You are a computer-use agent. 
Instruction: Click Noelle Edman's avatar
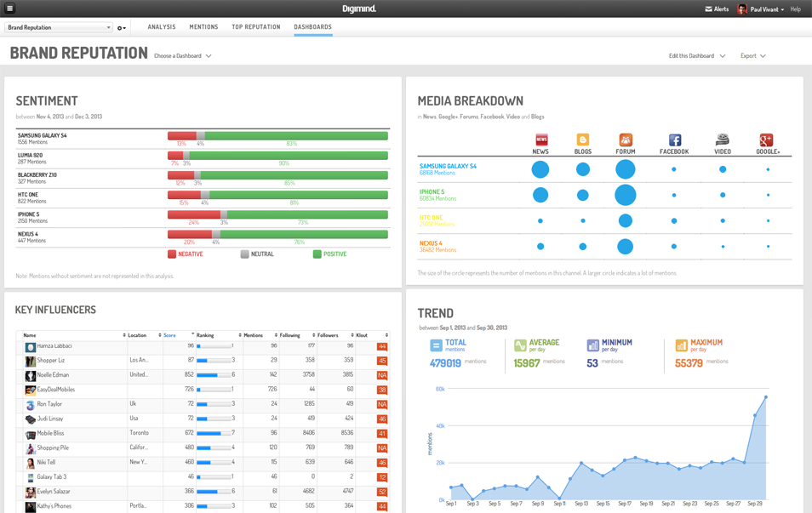click(31, 376)
